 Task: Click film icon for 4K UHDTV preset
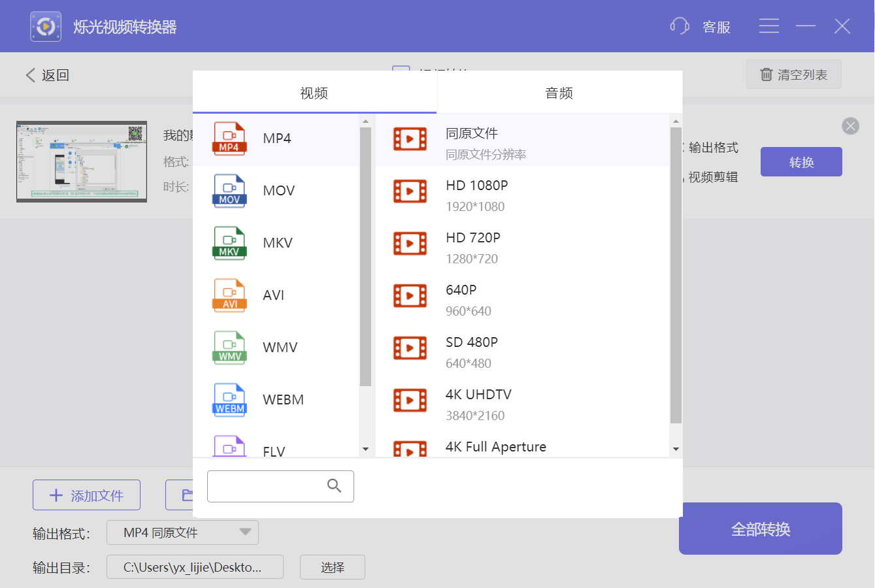coord(410,400)
